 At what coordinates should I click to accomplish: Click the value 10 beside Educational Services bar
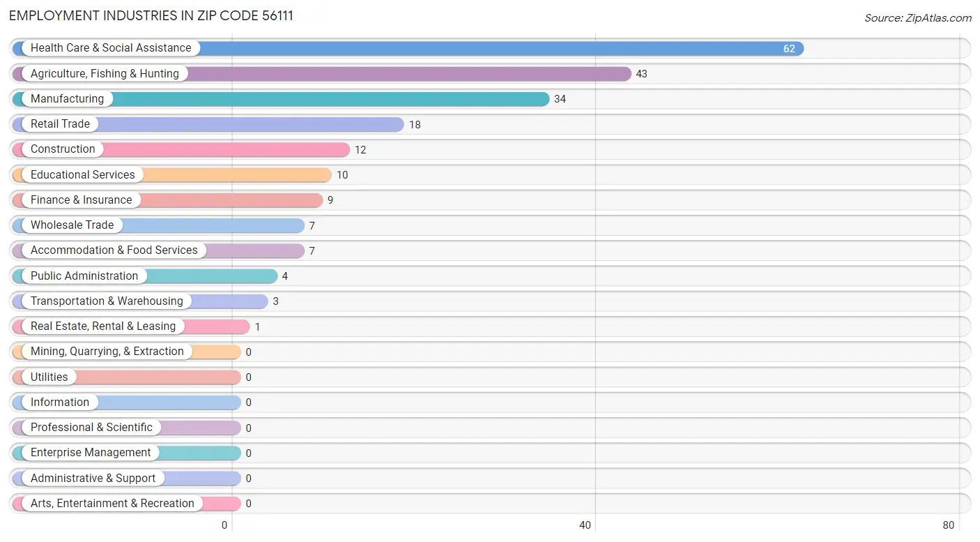[342, 175]
